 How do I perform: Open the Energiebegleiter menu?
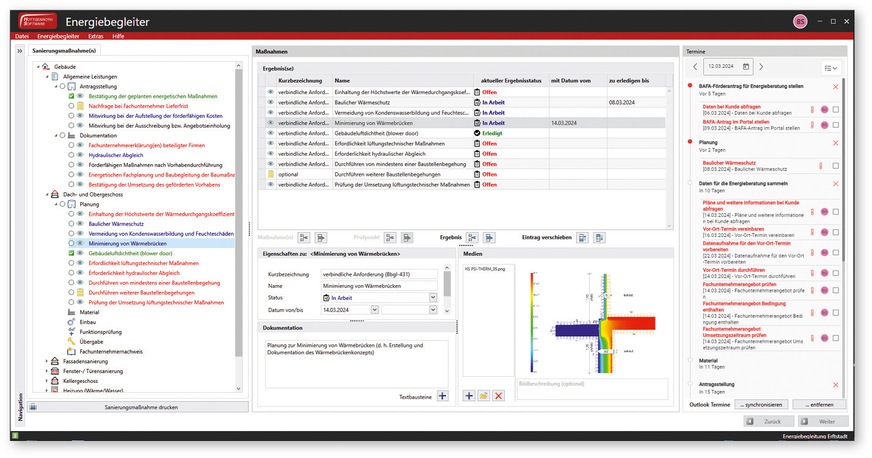point(58,36)
